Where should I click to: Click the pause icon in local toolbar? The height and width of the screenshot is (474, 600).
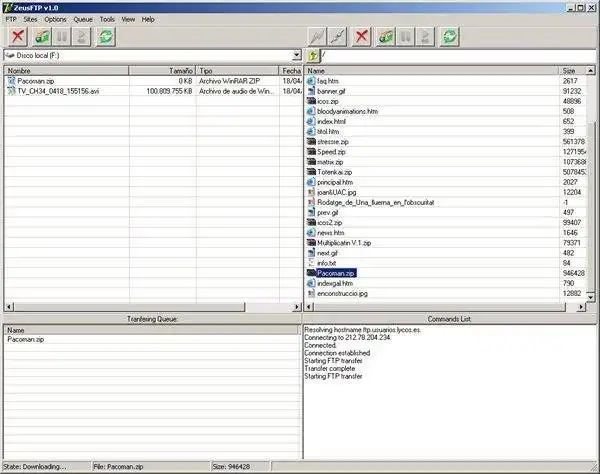click(x=62, y=37)
